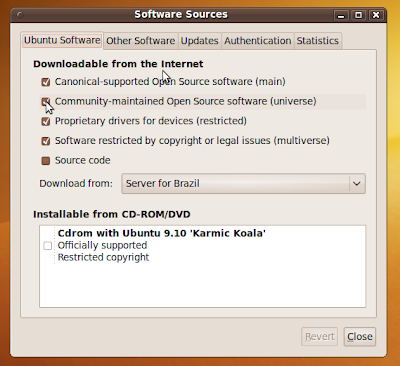Image resolution: width=400 pixels, height=366 pixels.
Task: Open the Download from server dropdown
Action: (x=243, y=183)
